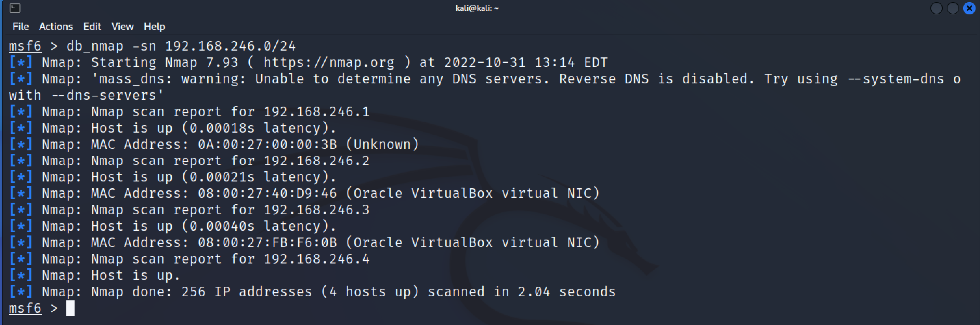Minimize the terminal window
This screenshot has height=325, width=980.
pyautogui.click(x=936, y=8)
